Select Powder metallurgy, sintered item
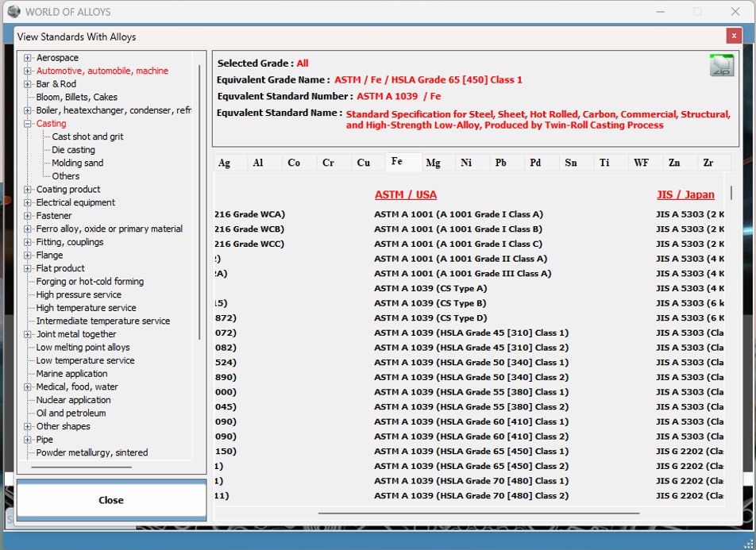Viewport: 756px width, 550px height. pos(91,452)
